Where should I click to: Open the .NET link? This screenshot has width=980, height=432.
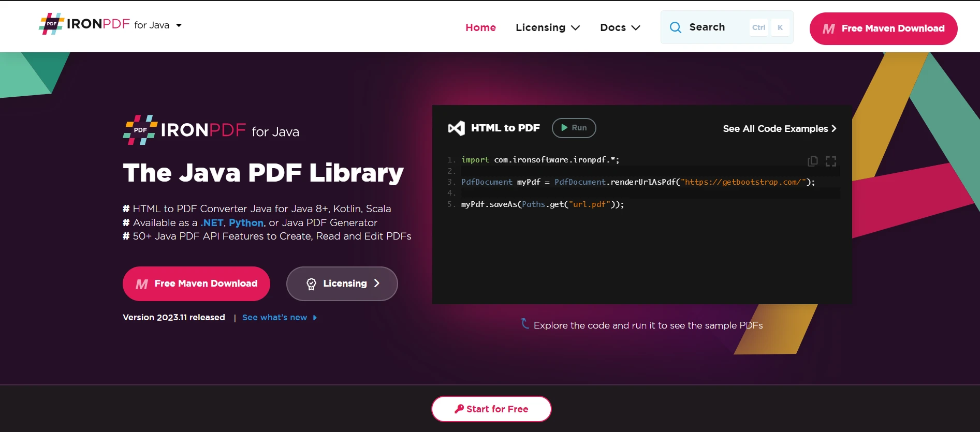(212, 222)
